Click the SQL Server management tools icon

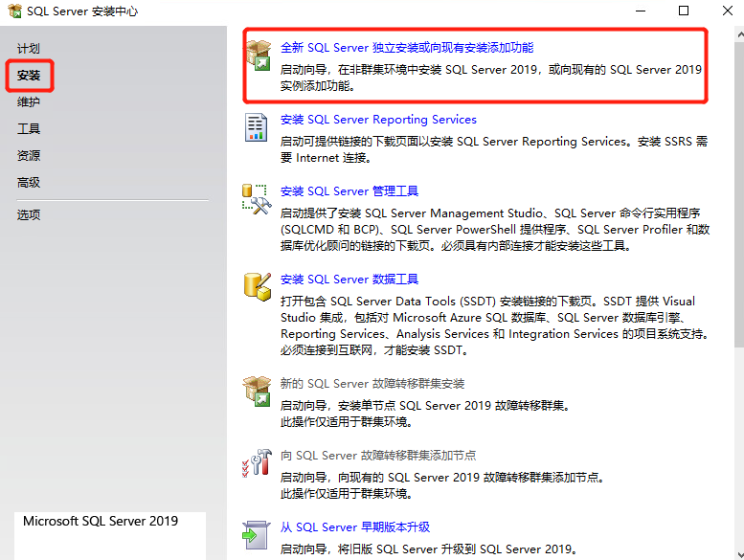pos(257,199)
